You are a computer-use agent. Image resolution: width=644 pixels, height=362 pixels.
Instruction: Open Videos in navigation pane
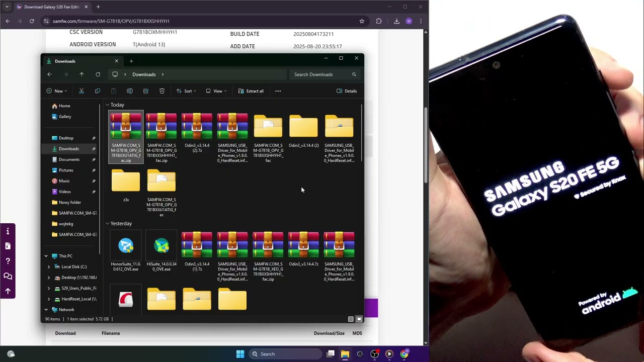pos(65,192)
